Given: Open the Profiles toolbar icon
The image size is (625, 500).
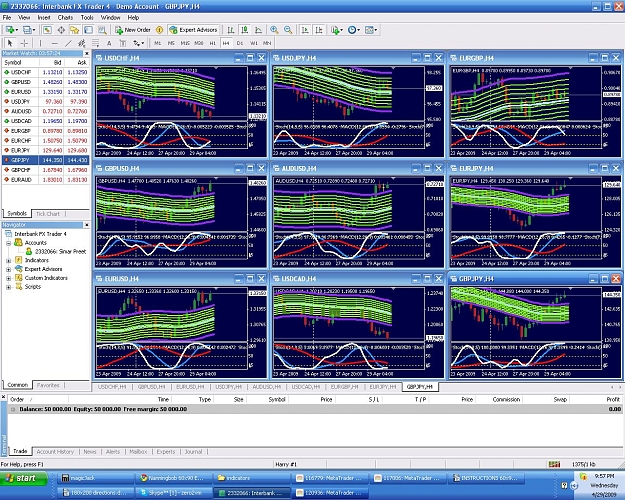Looking at the screenshot, I should pyautogui.click(x=27, y=30).
